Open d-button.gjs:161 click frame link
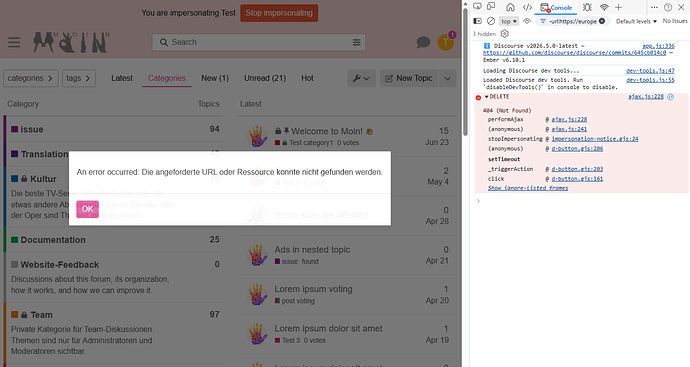This screenshot has width=690, height=367. 577,179
